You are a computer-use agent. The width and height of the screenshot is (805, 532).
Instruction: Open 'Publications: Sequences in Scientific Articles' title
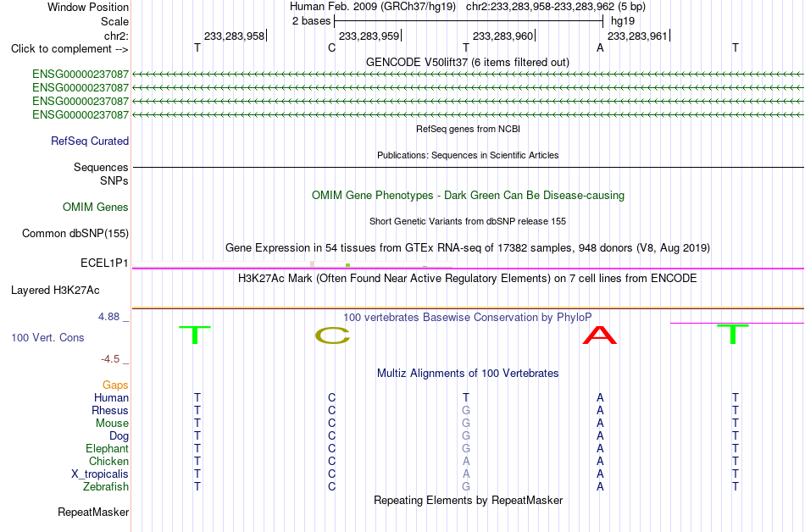(468, 155)
